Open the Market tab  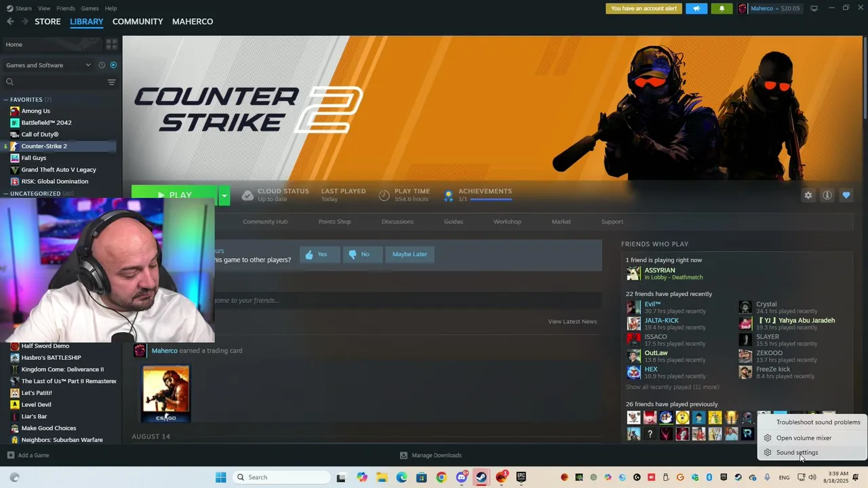[x=561, y=222]
